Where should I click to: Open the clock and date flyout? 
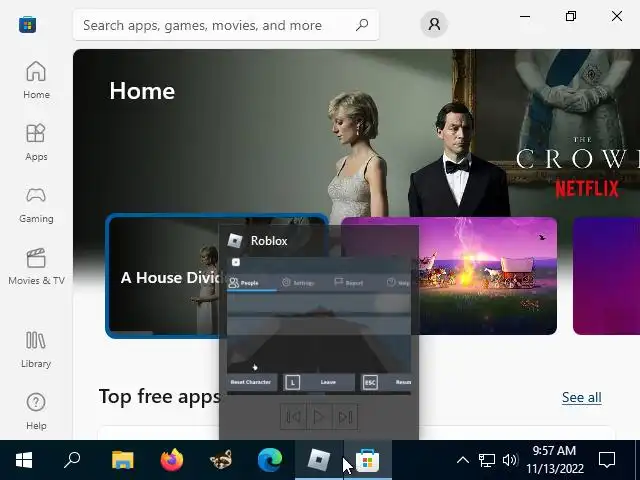[554, 460]
